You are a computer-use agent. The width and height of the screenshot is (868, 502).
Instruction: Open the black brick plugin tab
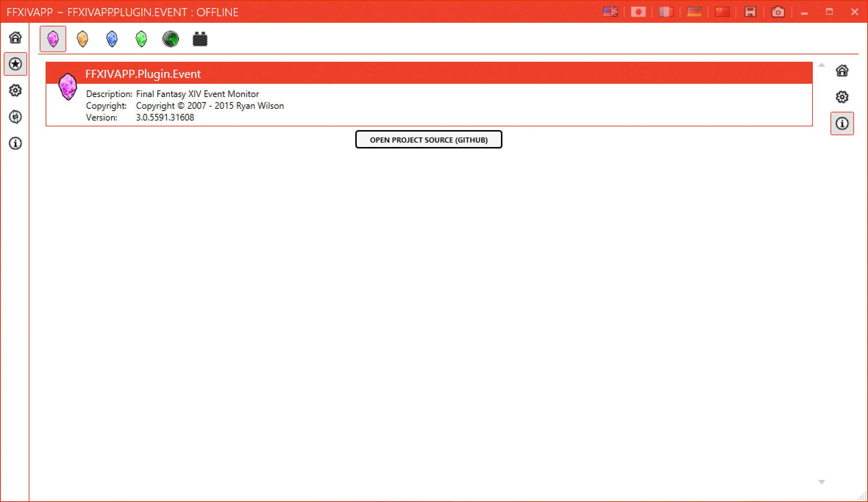click(200, 39)
